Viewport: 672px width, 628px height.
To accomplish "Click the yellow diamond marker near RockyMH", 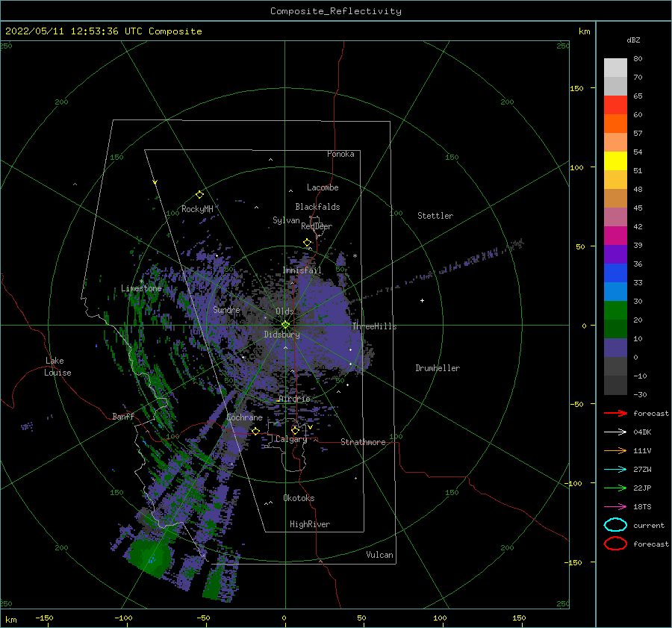I will (x=199, y=195).
